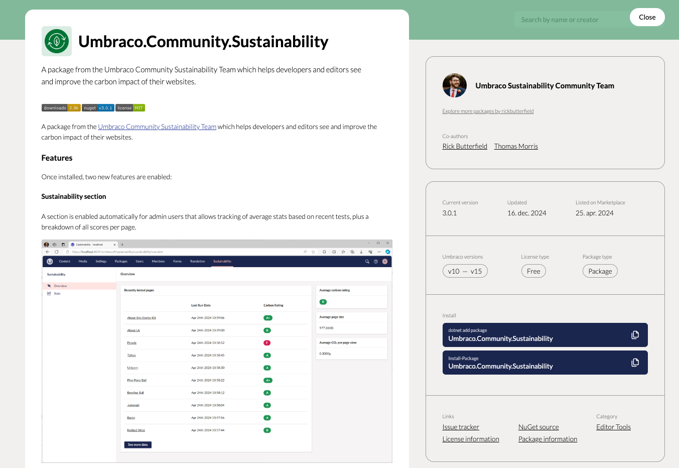Click the Umbraco.Community.Sustainability package logo icon

[x=57, y=41]
